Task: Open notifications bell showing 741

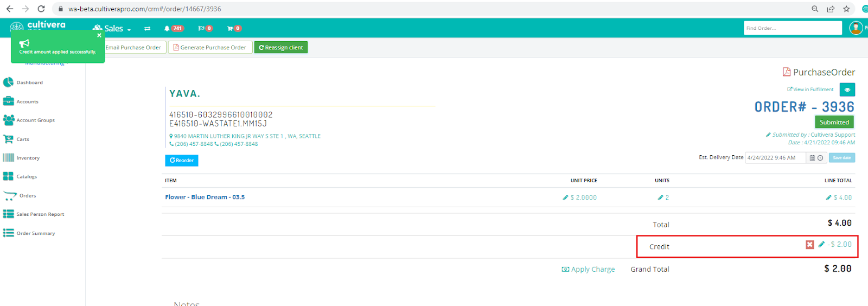Action: pyautogui.click(x=174, y=28)
